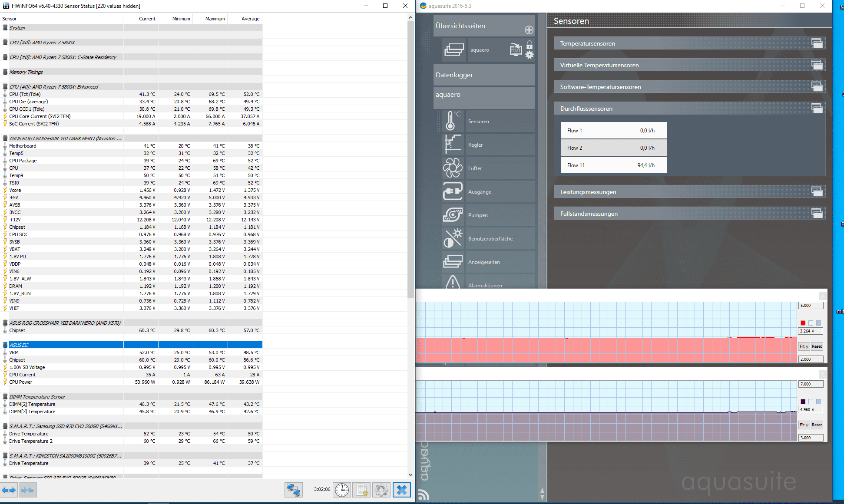Click overview page lock icon

pos(530,45)
